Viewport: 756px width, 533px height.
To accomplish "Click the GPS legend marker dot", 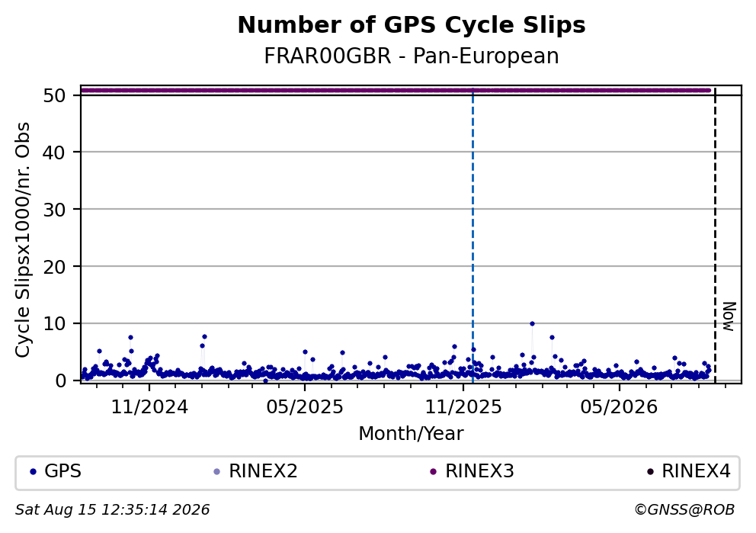I will 33,472.
